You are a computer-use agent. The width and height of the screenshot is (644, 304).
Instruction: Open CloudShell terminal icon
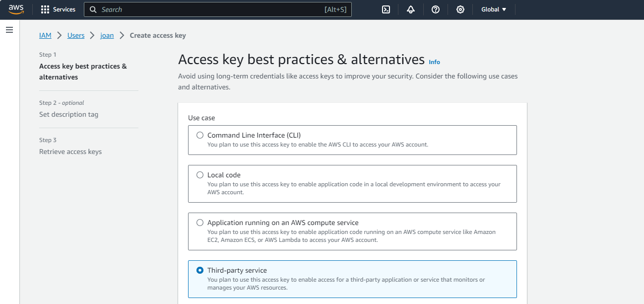386,9
